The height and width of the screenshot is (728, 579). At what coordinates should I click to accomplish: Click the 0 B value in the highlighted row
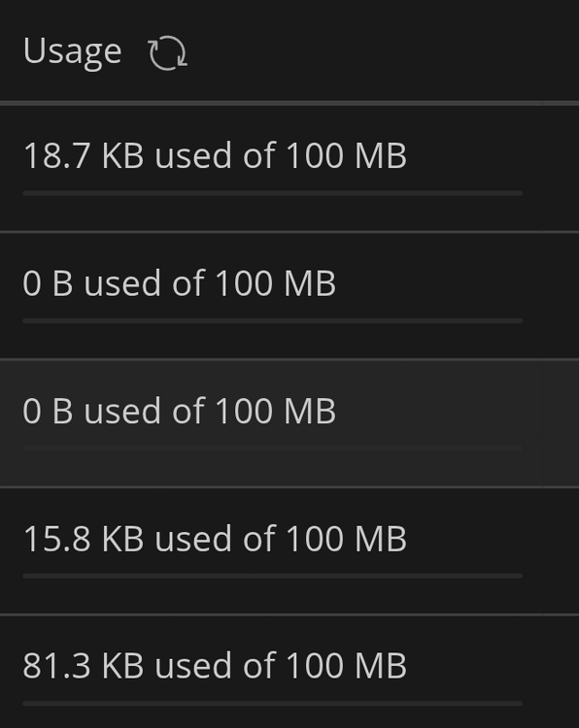pos(48,411)
